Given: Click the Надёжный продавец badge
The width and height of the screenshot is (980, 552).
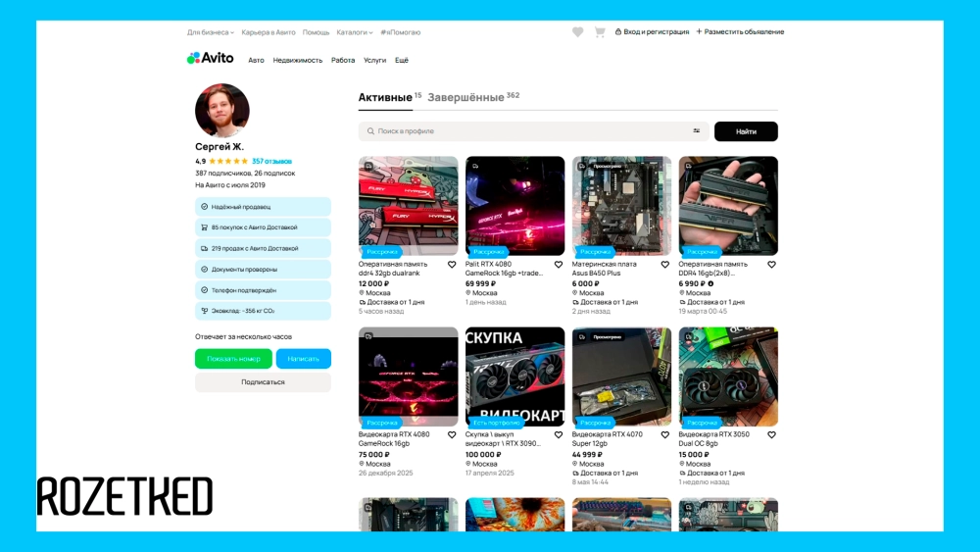Looking at the screenshot, I should pyautogui.click(x=263, y=206).
